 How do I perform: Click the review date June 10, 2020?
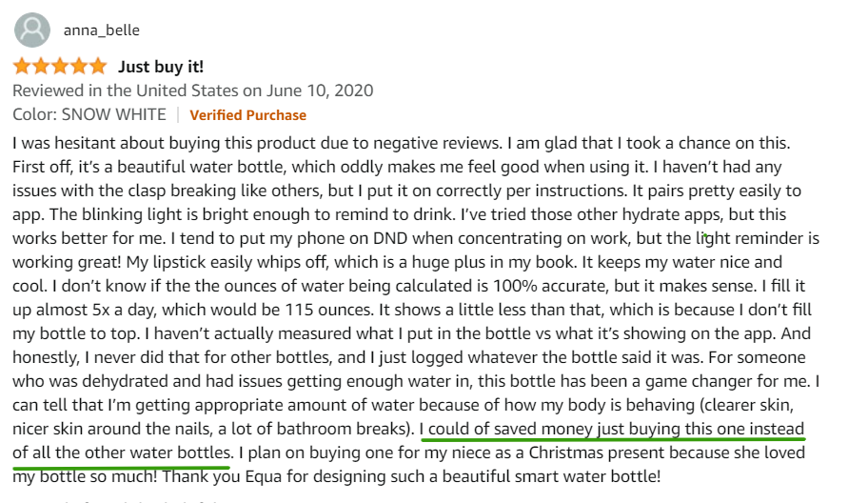pos(320,91)
